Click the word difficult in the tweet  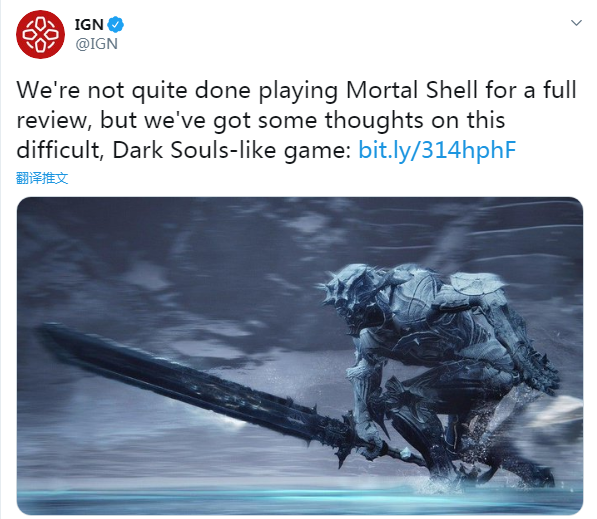click(58, 150)
